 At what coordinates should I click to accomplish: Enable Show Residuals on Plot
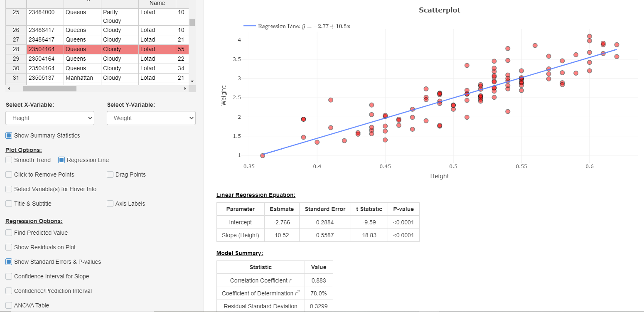click(x=8, y=247)
